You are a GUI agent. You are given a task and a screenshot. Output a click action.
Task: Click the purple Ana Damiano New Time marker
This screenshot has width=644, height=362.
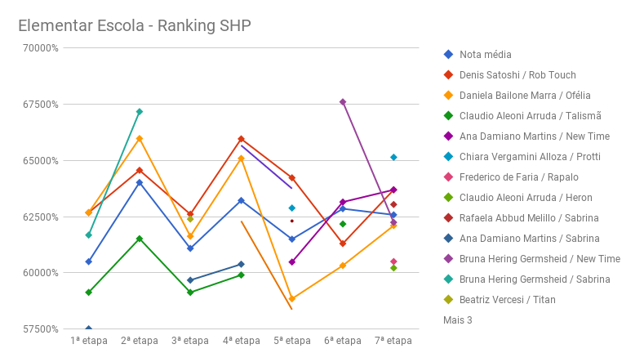[447, 136]
